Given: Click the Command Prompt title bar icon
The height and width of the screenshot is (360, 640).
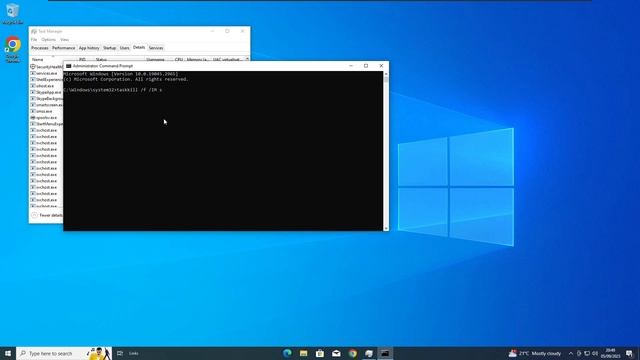Looking at the screenshot, I should (x=68, y=66).
